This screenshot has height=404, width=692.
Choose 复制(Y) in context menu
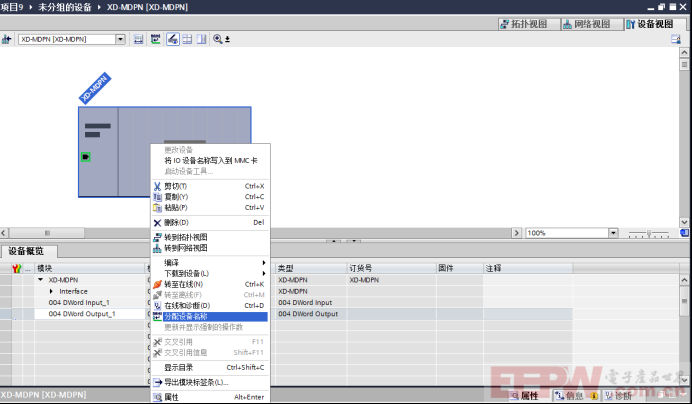(210, 197)
